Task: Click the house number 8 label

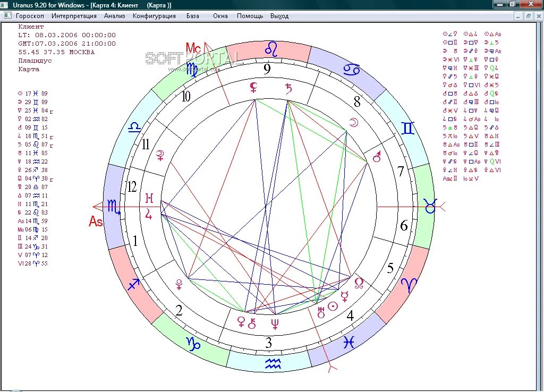Action: tap(357, 101)
